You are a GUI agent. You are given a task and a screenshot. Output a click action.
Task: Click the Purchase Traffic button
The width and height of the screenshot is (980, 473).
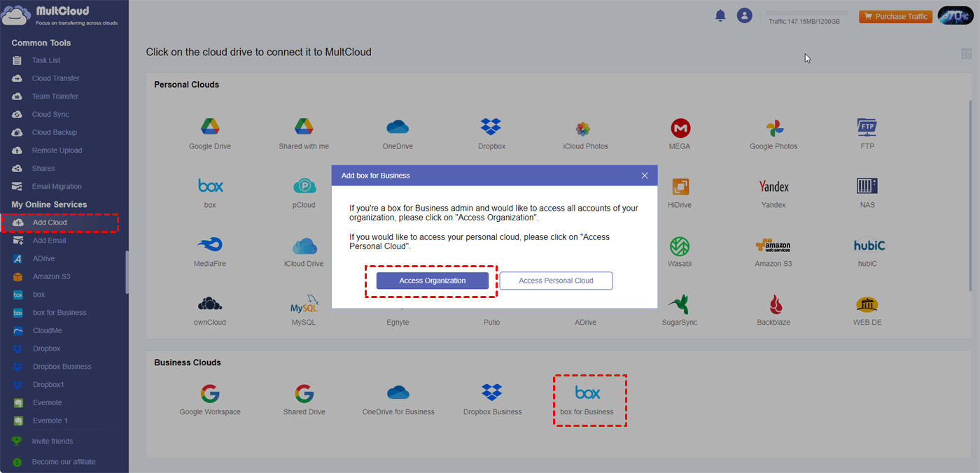[x=895, y=16]
